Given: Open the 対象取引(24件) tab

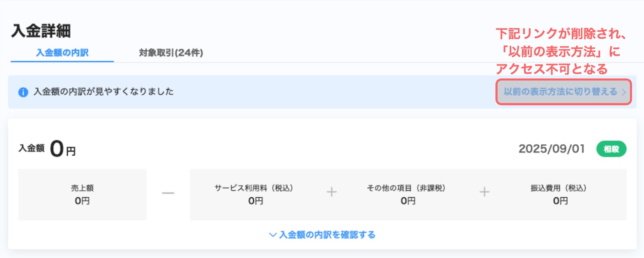Looking at the screenshot, I should click(x=171, y=53).
